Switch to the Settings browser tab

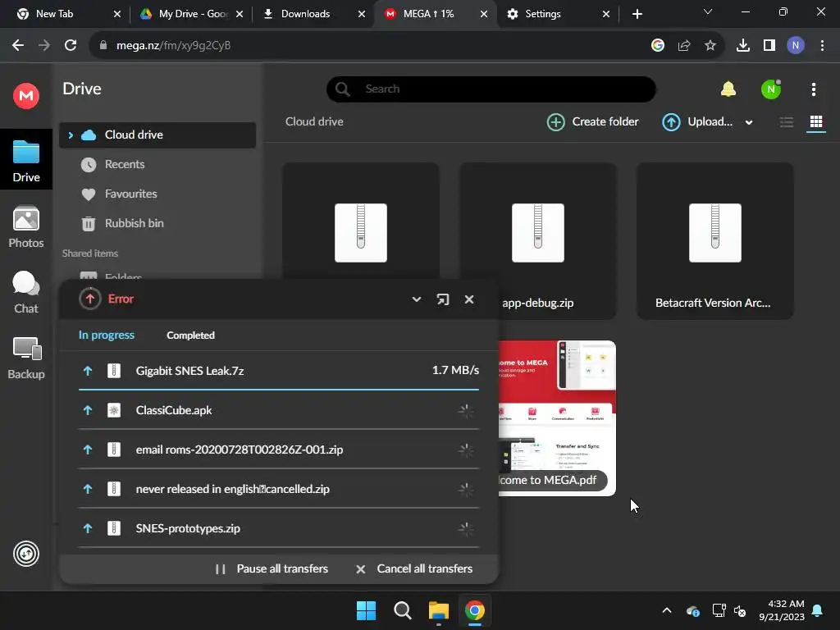[x=558, y=14]
